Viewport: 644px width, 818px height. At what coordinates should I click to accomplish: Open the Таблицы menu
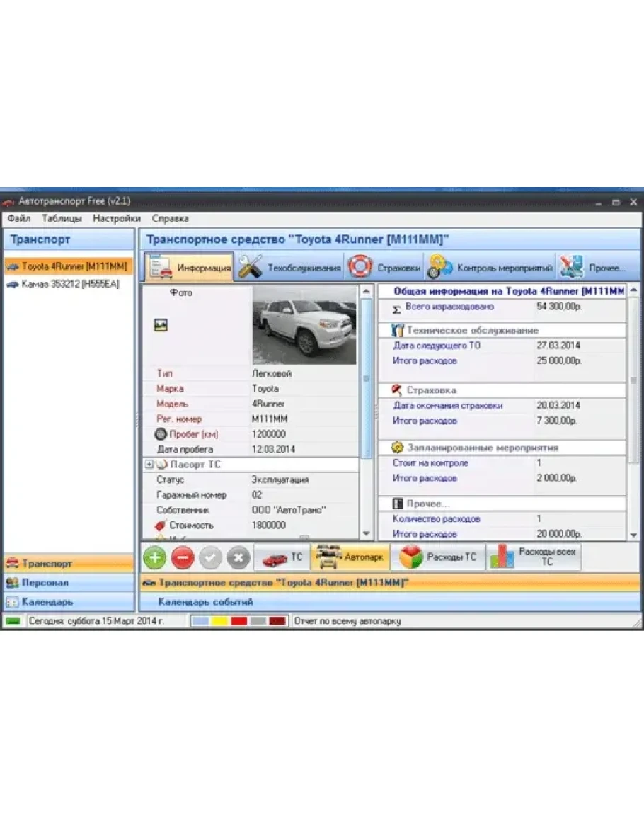pos(62,219)
